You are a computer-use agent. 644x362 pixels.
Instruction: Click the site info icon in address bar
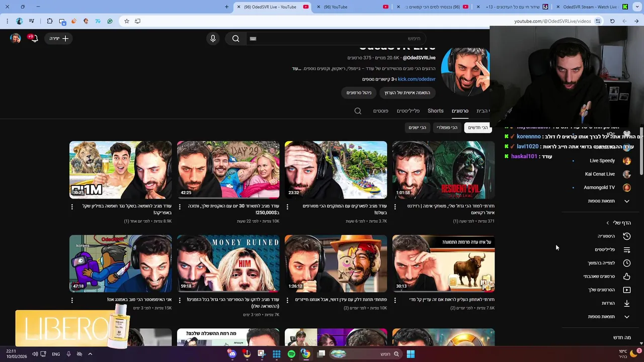point(598,21)
